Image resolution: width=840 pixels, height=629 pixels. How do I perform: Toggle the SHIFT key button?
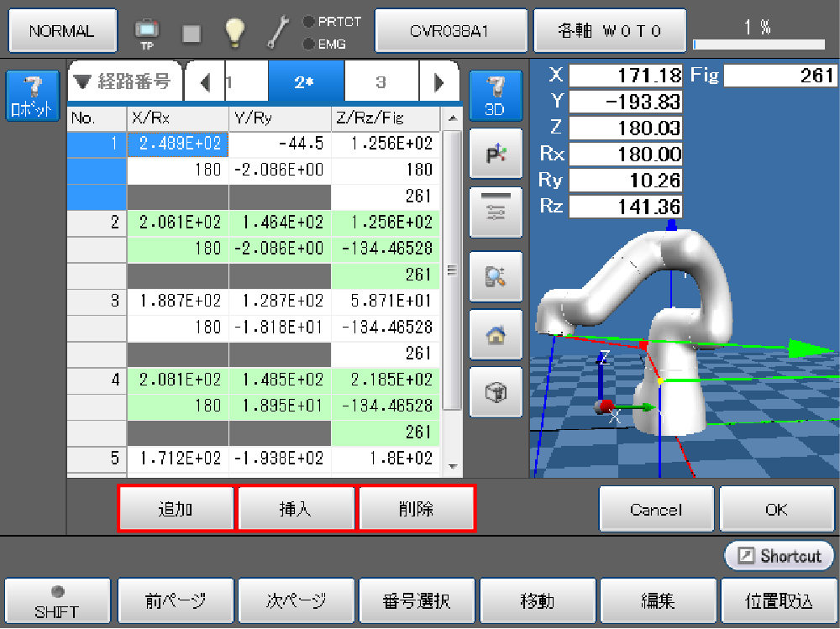pos(57,602)
